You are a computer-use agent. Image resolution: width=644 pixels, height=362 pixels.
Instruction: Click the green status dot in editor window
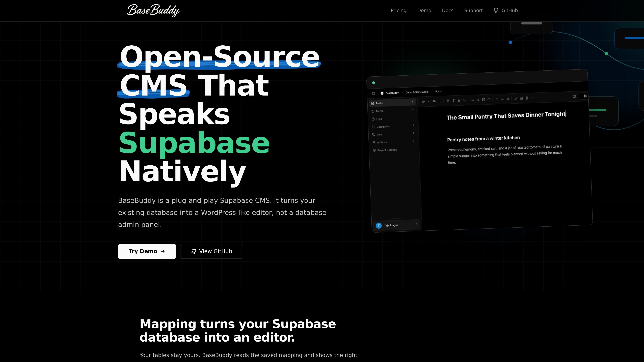[373, 83]
